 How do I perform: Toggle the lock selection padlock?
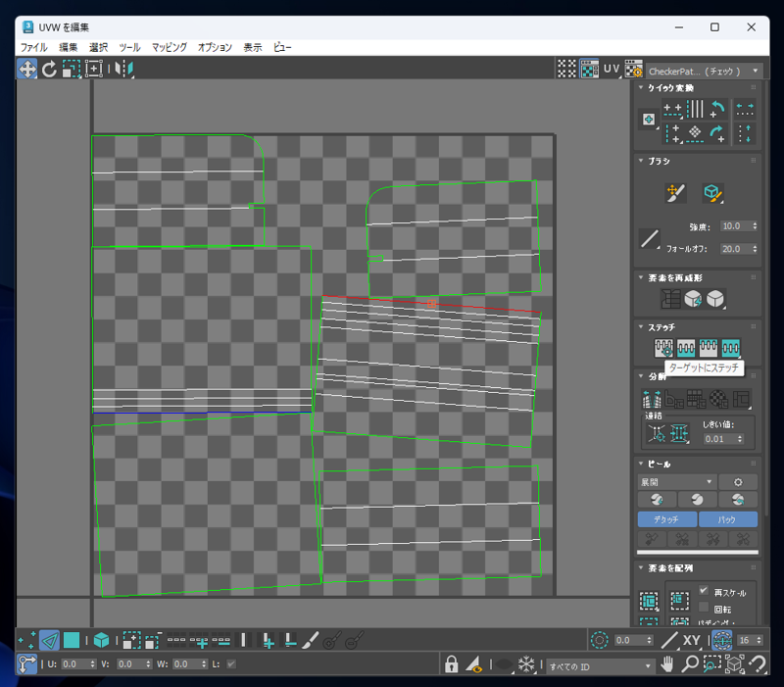click(452, 664)
